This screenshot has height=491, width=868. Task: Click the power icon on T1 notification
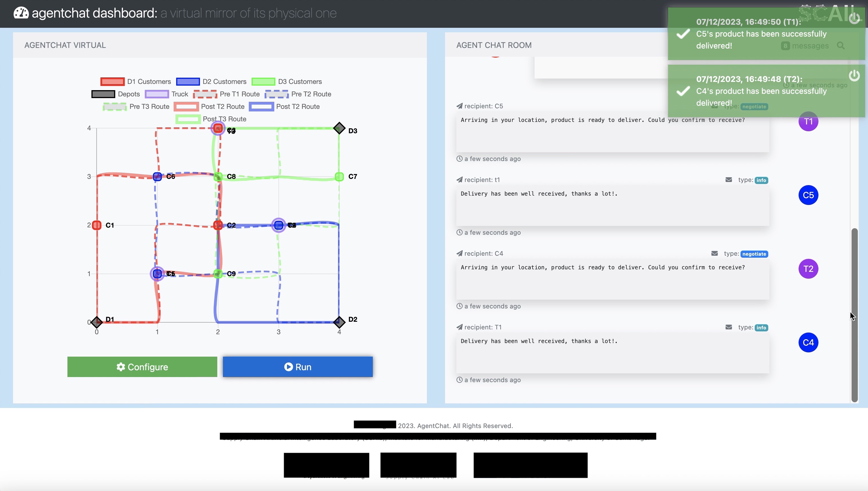point(854,18)
